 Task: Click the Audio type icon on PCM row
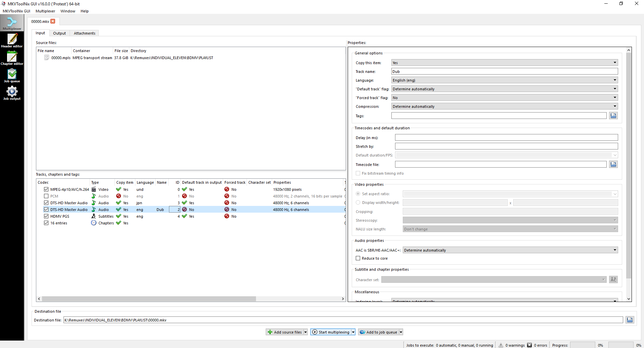(94, 196)
